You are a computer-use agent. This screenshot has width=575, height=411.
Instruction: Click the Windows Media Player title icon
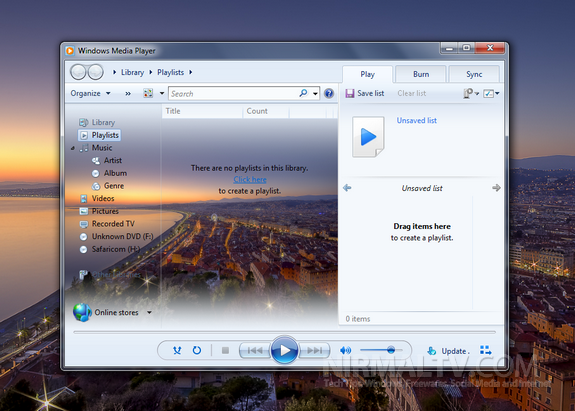70,51
